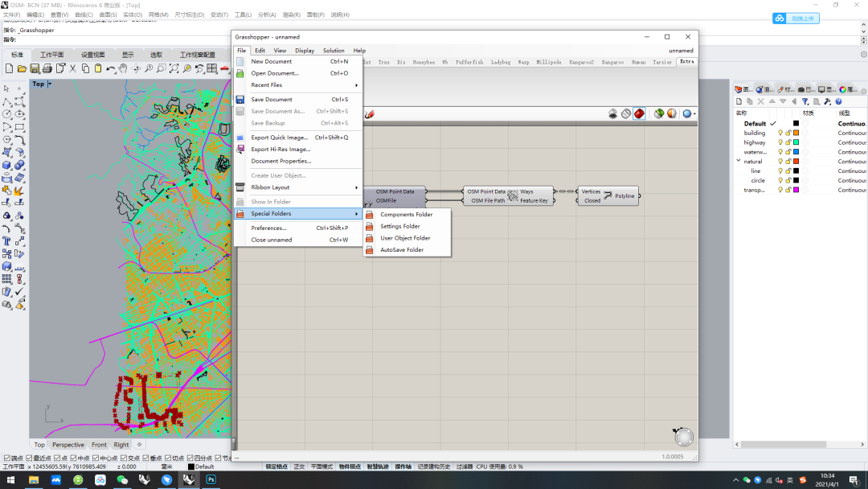Screen dimensions: 868x489
Task: Select the Pan hand tool in Rhino toolbar
Action: click(x=123, y=68)
